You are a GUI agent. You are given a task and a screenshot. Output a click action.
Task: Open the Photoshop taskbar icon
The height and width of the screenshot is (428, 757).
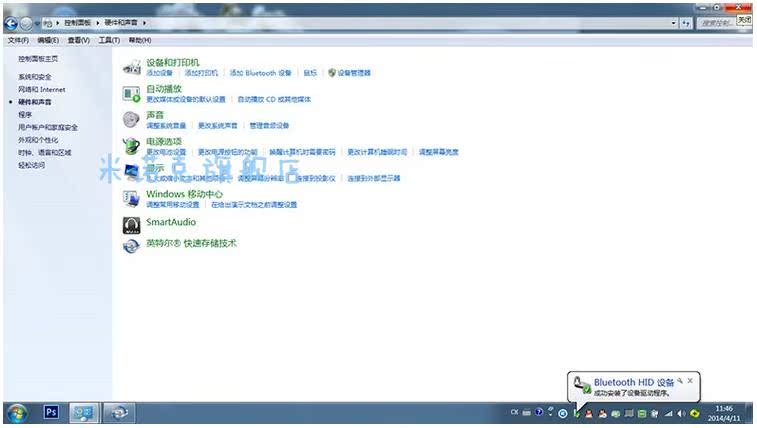51,413
